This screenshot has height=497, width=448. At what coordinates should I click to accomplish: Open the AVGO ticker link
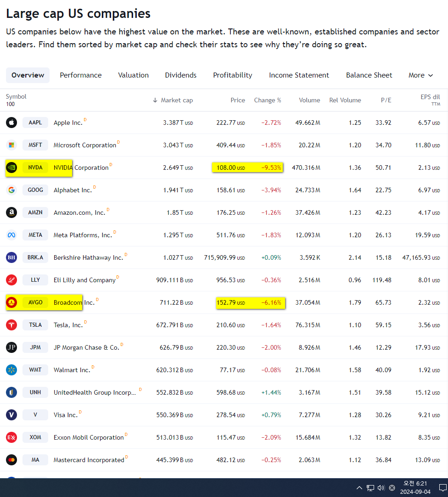pyautogui.click(x=35, y=302)
